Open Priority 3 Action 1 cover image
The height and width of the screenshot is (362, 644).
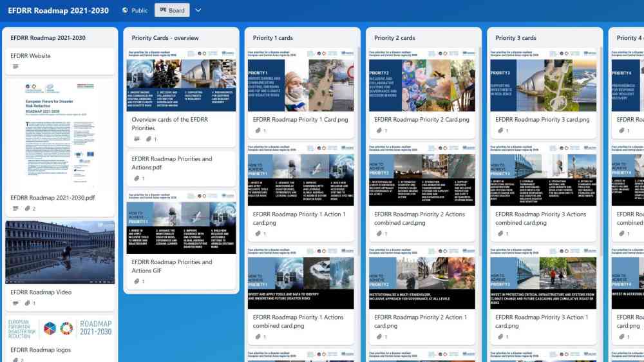(x=543, y=279)
